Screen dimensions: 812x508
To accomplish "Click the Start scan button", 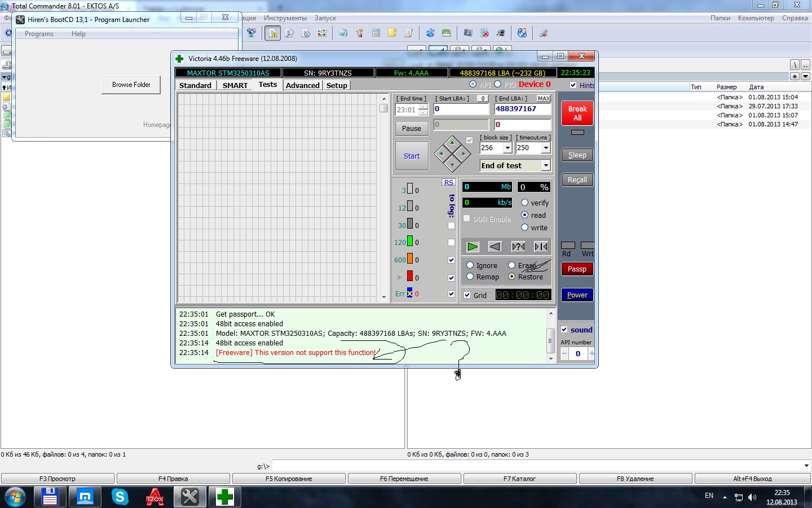I will (x=412, y=156).
